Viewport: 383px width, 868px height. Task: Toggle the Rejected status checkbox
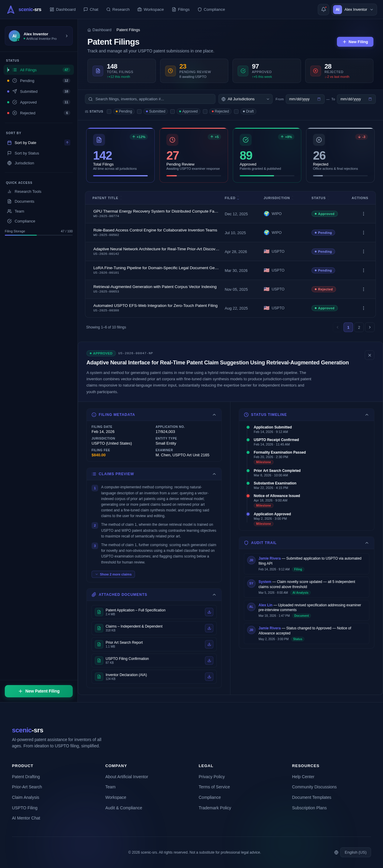(x=205, y=112)
